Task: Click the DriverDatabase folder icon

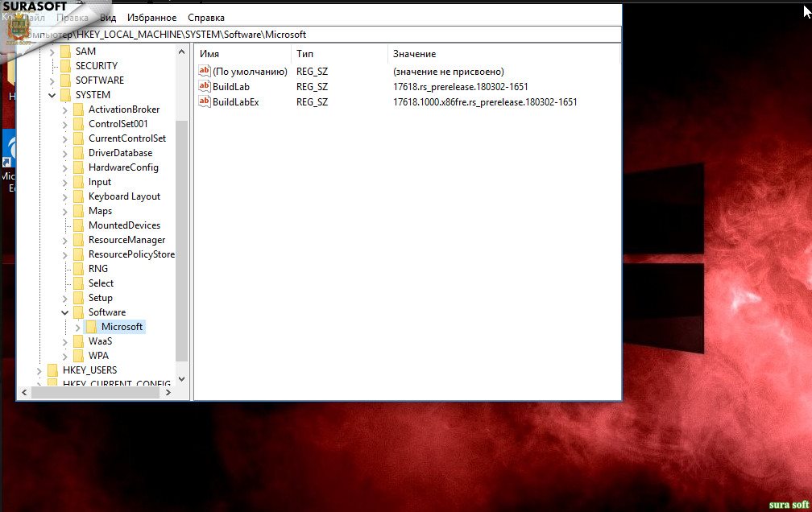Action: click(78, 153)
